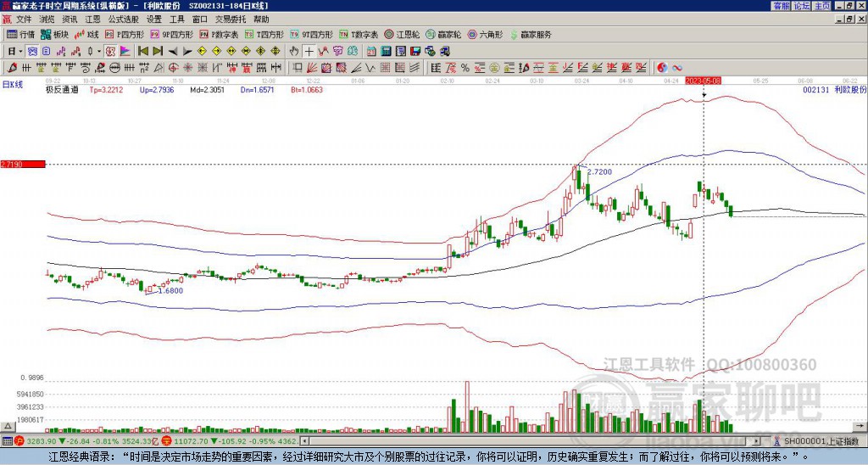Click the 论坛 link in title bar

(x=801, y=6)
